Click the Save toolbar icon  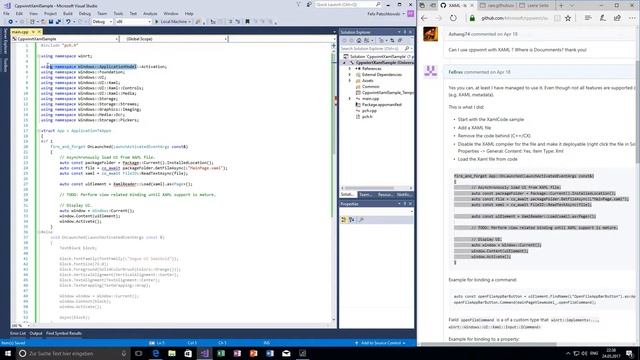tap(51, 22)
